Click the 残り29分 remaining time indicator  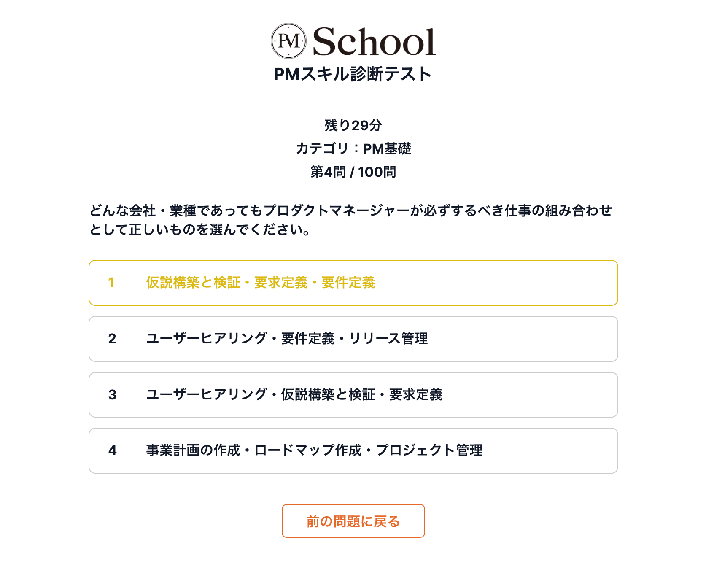click(353, 125)
